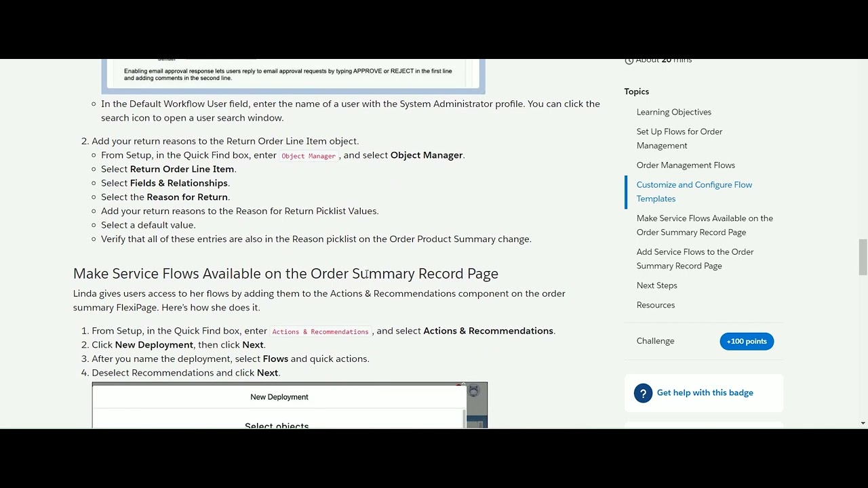Click the Default Workflow User field paragraph

[351, 110]
